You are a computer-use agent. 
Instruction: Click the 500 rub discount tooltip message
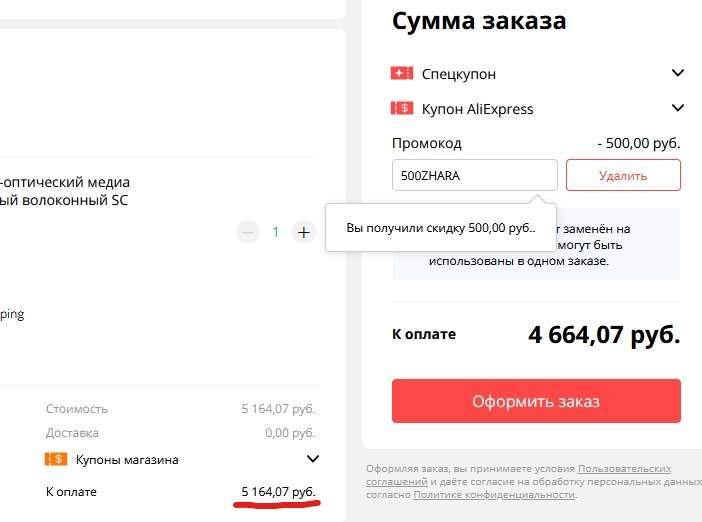pos(441,228)
